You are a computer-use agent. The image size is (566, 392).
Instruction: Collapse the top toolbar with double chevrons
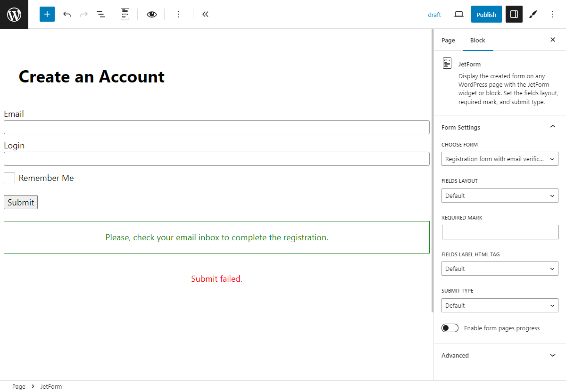205,14
